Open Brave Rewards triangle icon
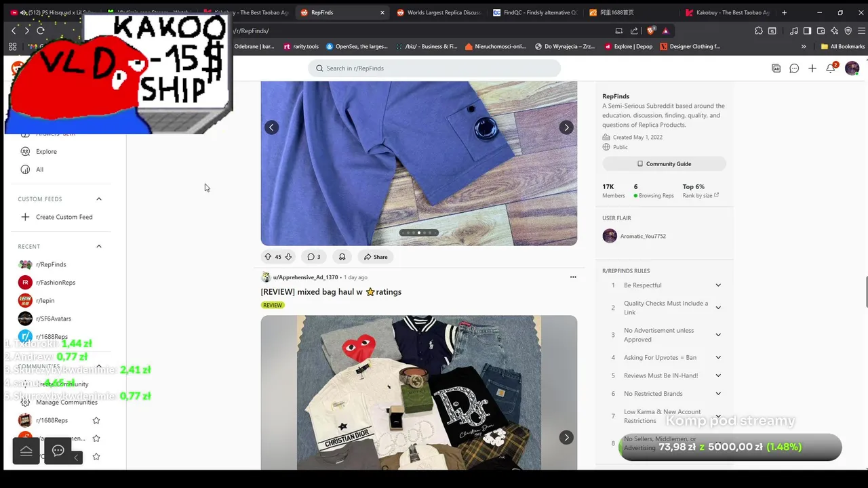The image size is (868, 488). click(665, 30)
